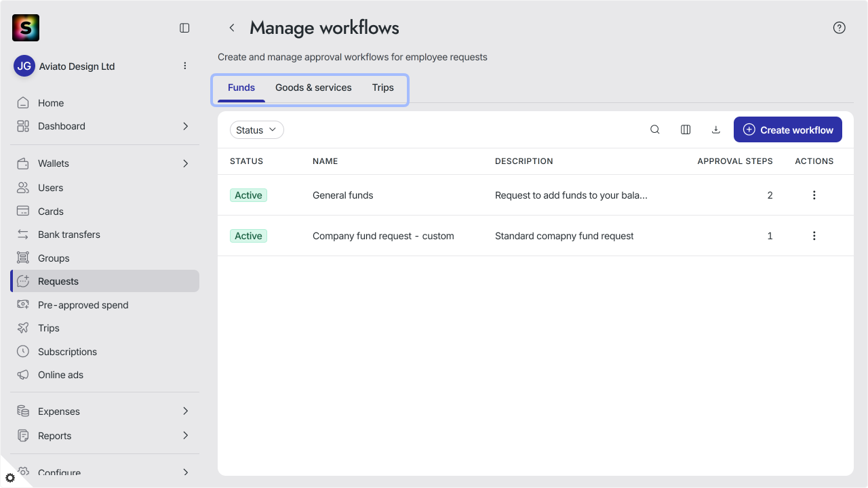This screenshot has width=868, height=488.
Task: Sort by the STATUS column header
Action: point(246,161)
